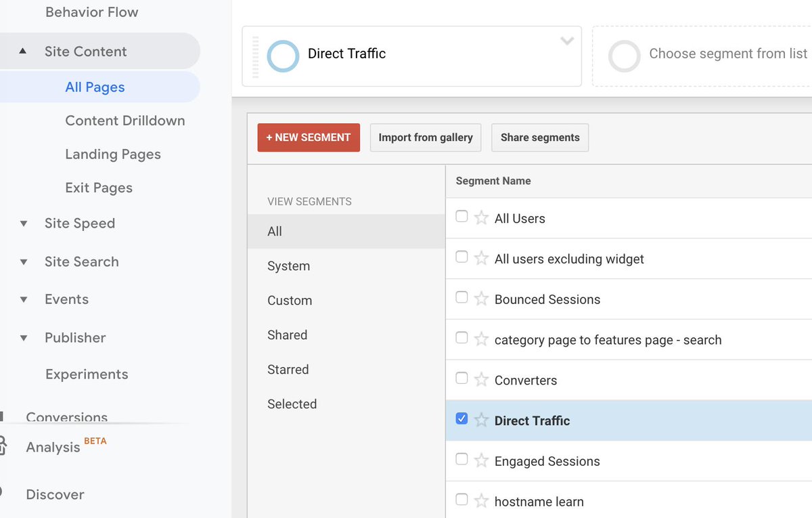Star the hostname learn segment
The width and height of the screenshot is (812, 518).
481,500
